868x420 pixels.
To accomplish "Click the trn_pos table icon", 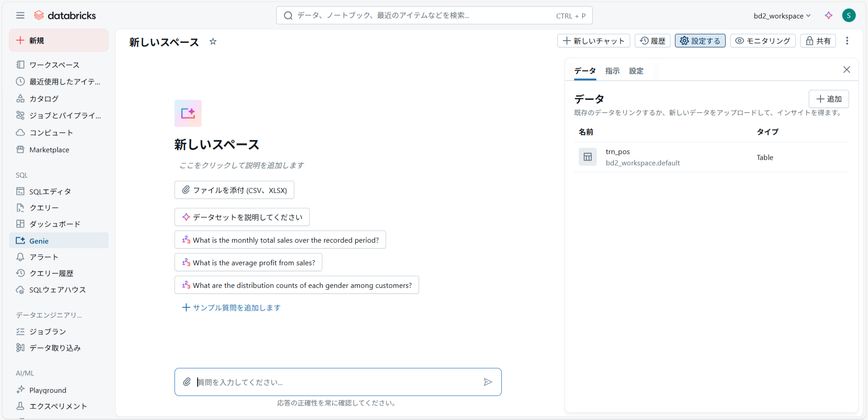I will [588, 157].
